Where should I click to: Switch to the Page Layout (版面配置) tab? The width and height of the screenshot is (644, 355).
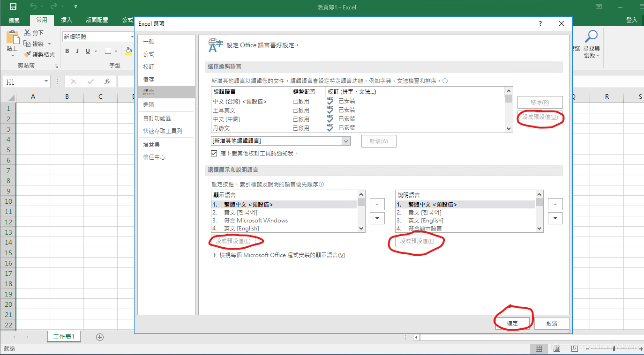(97, 20)
